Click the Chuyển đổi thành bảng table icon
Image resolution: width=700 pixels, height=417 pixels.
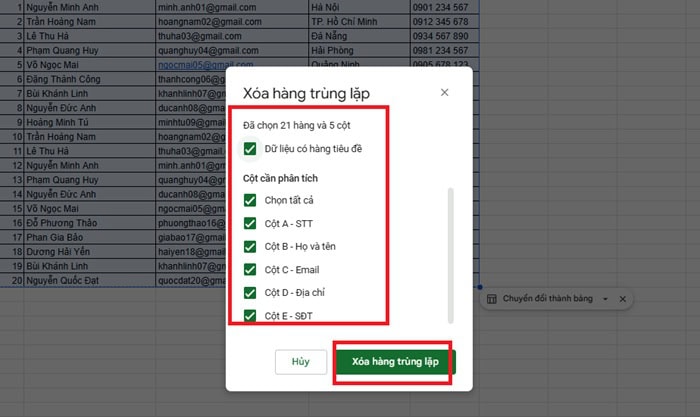tap(492, 299)
